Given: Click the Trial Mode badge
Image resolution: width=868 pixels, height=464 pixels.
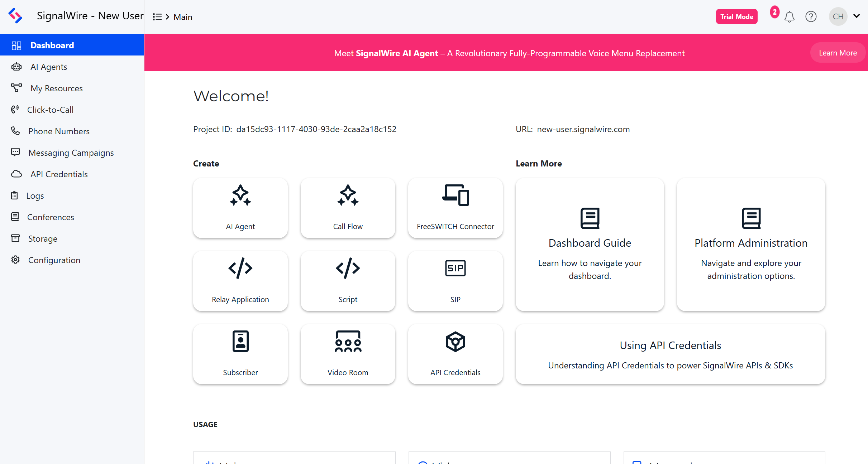Looking at the screenshot, I should [736, 16].
